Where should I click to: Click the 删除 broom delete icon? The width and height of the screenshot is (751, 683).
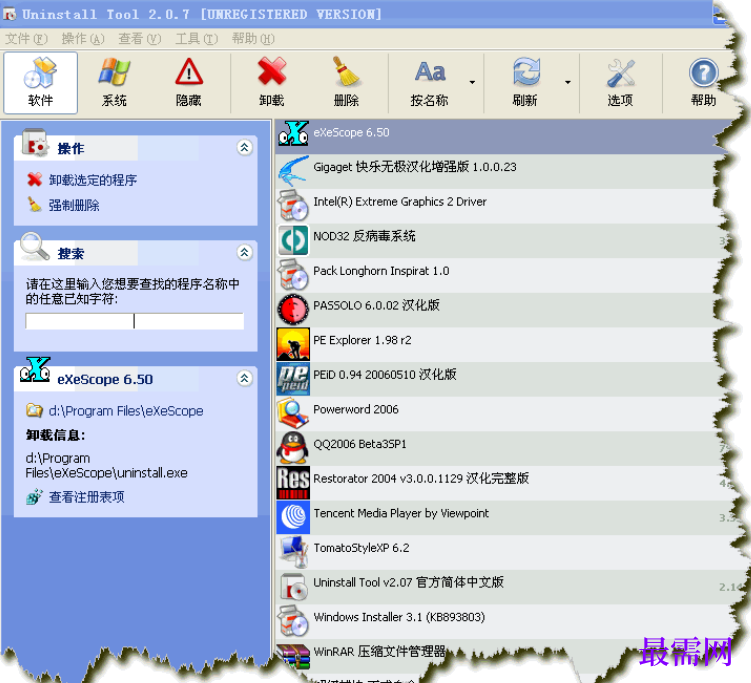[x=346, y=72]
